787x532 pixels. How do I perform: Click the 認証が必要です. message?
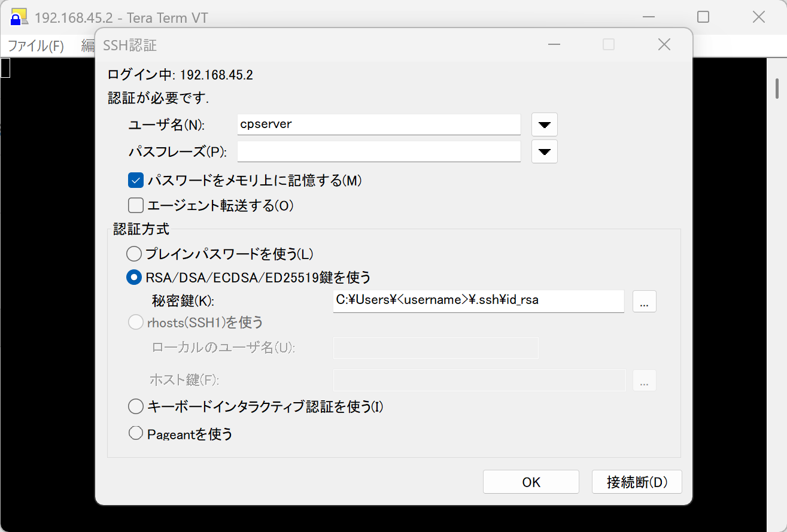[x=158, y=98]
